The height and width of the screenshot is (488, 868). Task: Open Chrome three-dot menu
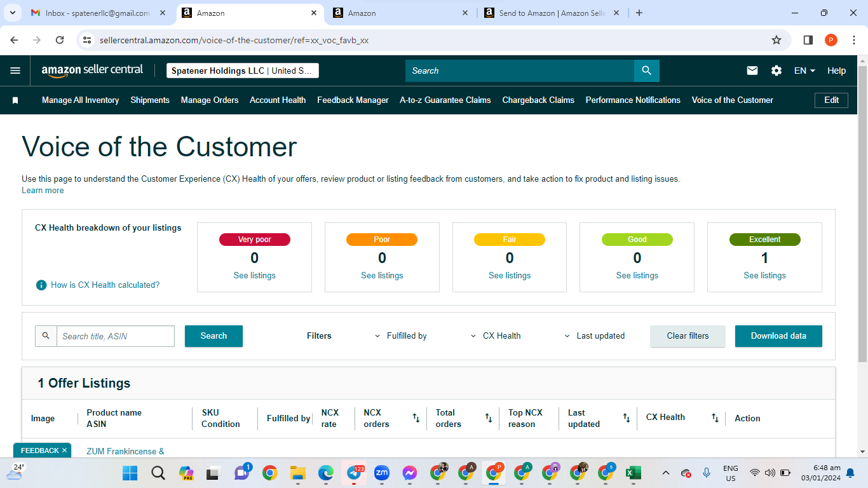click(x=853, y=40)
